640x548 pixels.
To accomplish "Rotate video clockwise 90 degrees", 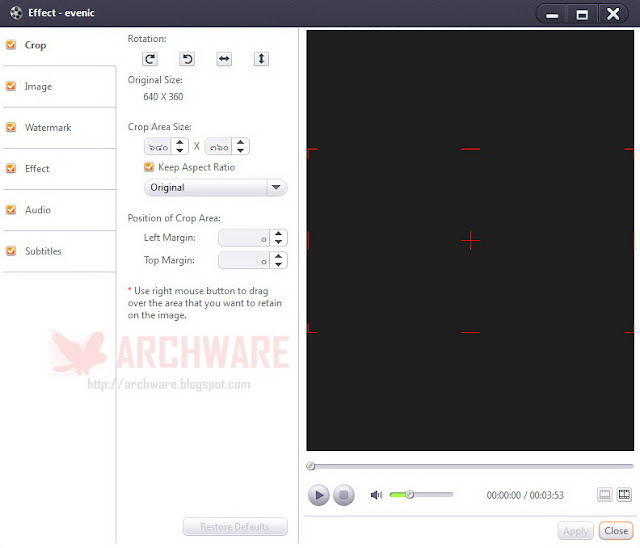I will tap(150, 59).
